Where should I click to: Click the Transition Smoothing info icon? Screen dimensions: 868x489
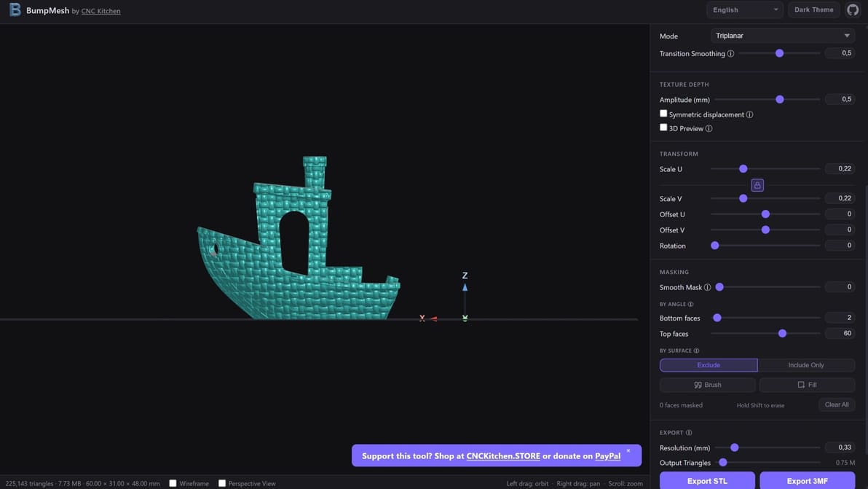(x=730, y=52)
